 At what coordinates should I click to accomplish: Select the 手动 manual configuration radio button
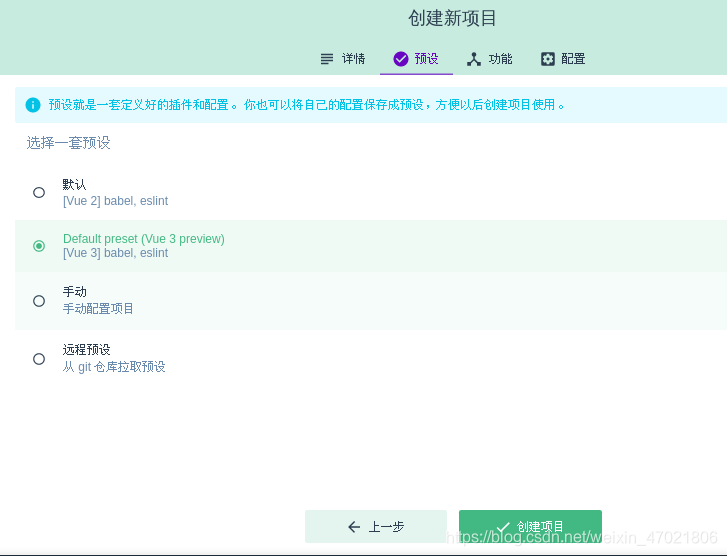click(x=39, y=301)
